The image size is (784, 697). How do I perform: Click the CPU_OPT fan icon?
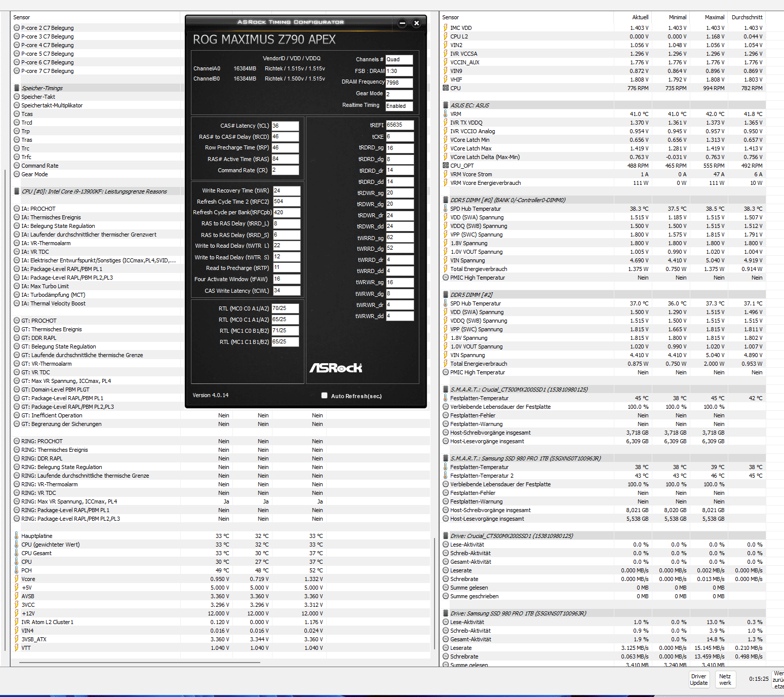pos(446,166)
